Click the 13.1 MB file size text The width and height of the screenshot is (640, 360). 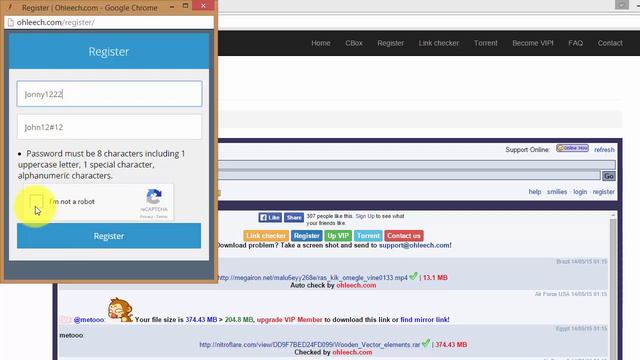click(435, 278)
